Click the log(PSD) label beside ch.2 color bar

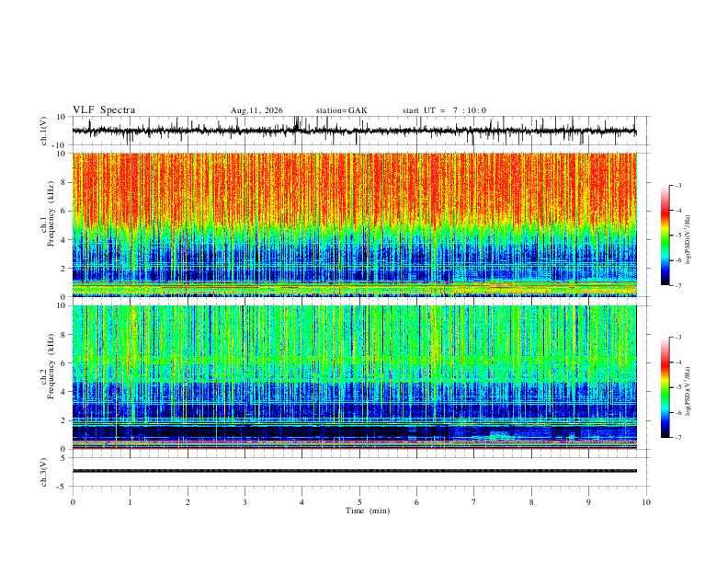pyautogui.click(x=688, y=392)
